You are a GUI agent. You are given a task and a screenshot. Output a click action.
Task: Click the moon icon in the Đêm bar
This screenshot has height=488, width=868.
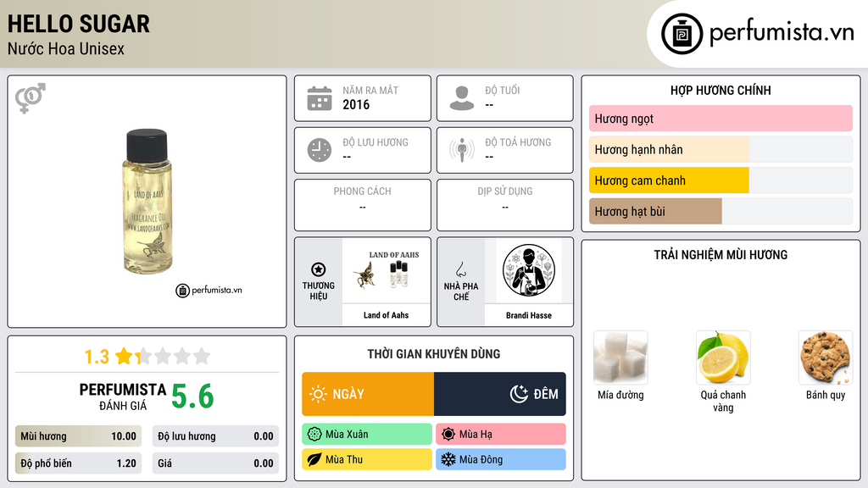(519, 394)
